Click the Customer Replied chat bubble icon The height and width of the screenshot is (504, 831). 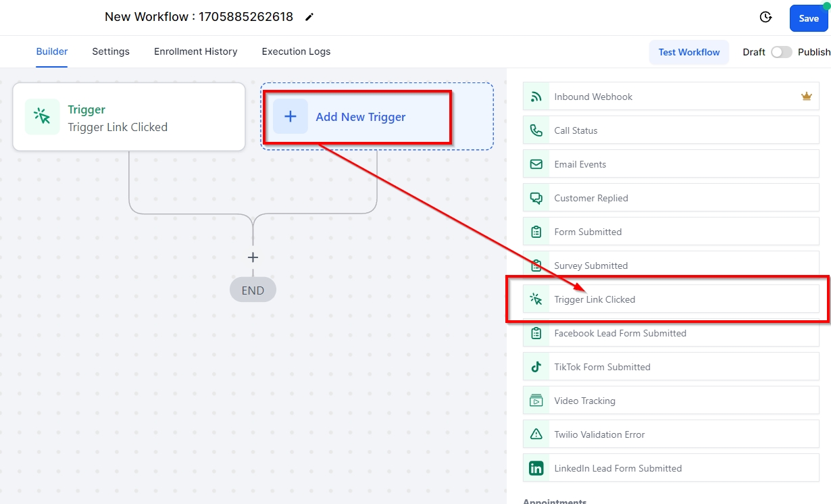pyautogui.click(x=536, y=198)
